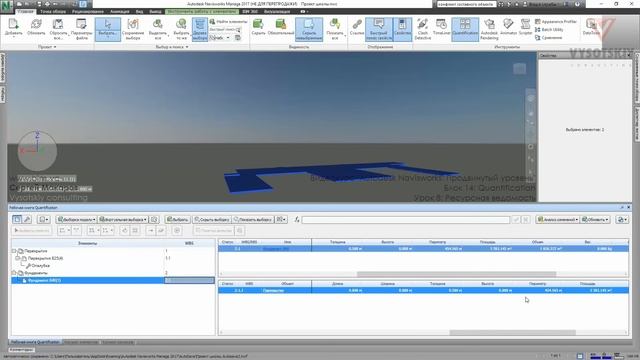Open the BIM 360 ribbon tab
The width and height of the screenshot is (640, 360).
[x=250, y=11]
